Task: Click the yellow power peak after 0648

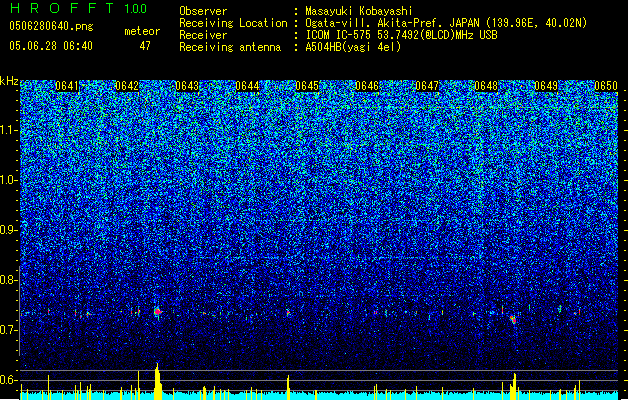Action: pyautogui.click(x=514, y=386)
